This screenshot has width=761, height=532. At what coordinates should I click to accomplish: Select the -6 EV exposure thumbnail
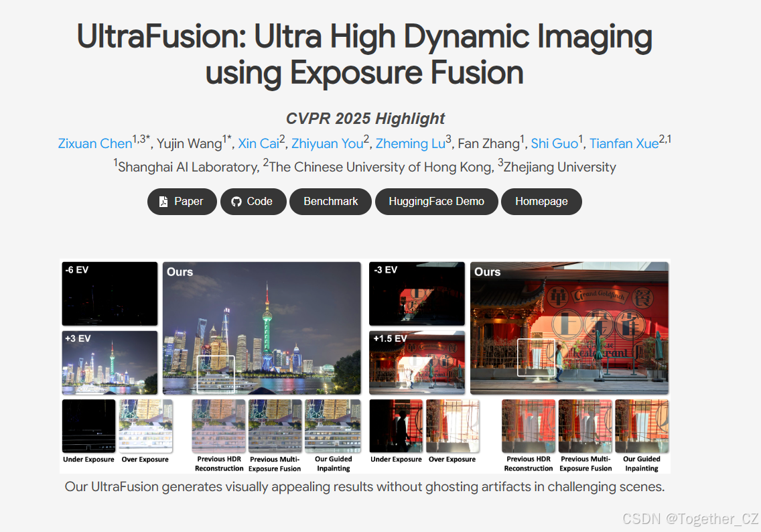[x=109, y=294]
